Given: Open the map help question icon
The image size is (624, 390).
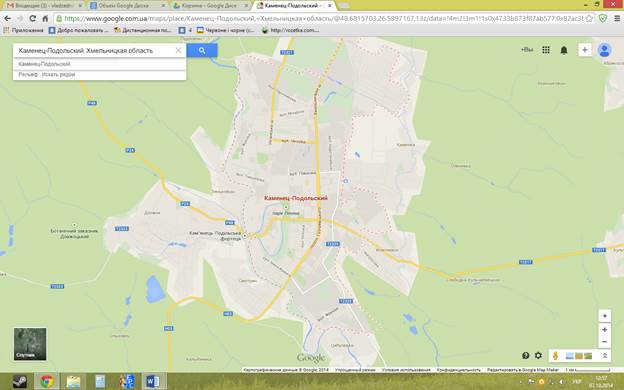Looking at the screenshot, I should pos(526,355).
